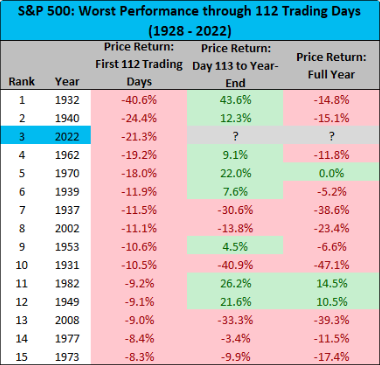The width and height of the screenshot is (380, 365).
Task: Click the 43.6% green cell
Action: tap(235, 100)
